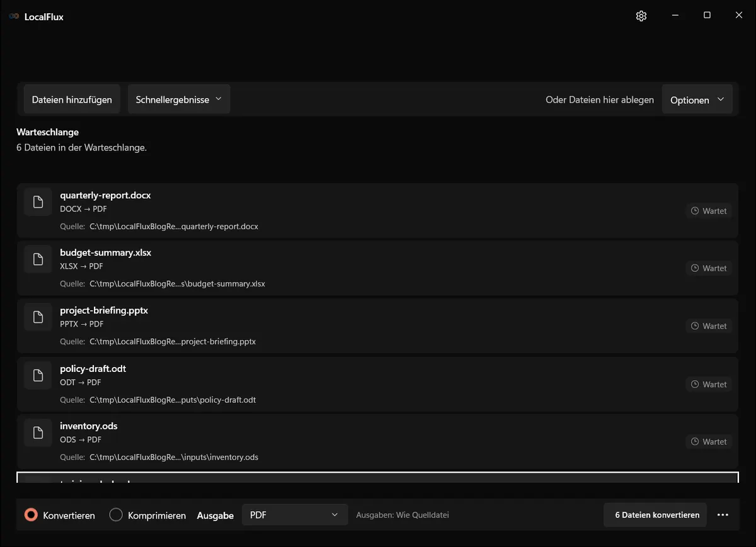Click the file icon for quarterly-report.docx
The image size is (756, 547).
pyautogui.click(x=38, y=202)
